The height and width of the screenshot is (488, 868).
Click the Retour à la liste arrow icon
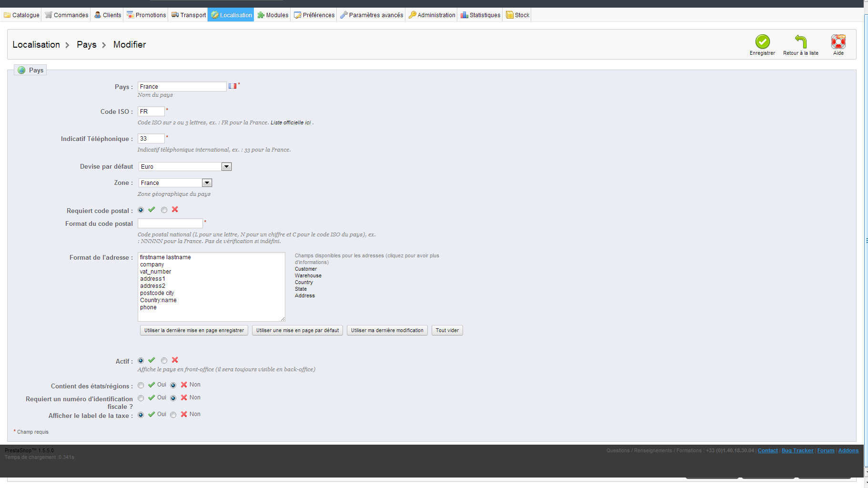801,41
